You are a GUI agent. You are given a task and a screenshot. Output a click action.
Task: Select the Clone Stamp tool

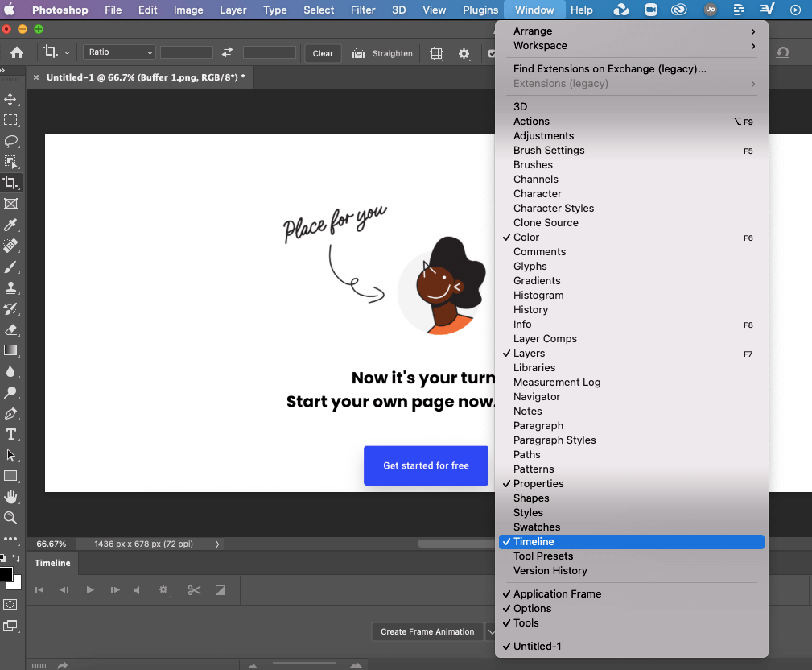click(x=11, y=287)
